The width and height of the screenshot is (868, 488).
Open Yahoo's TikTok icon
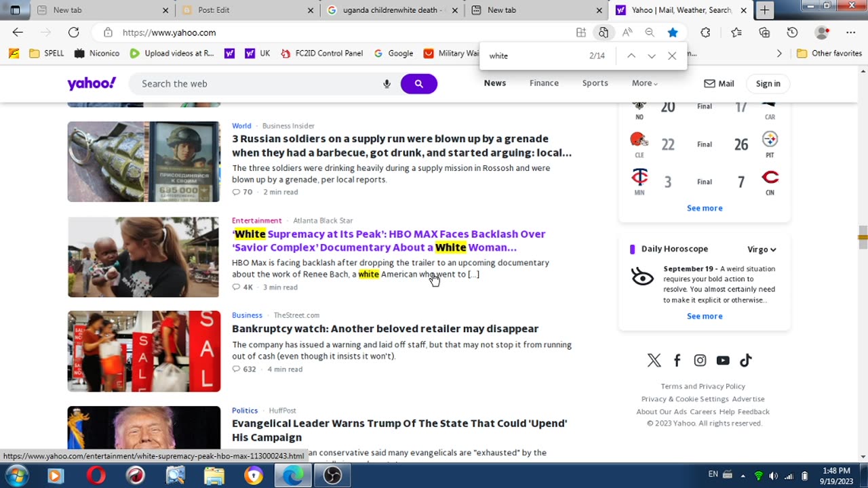click(746, 361)
